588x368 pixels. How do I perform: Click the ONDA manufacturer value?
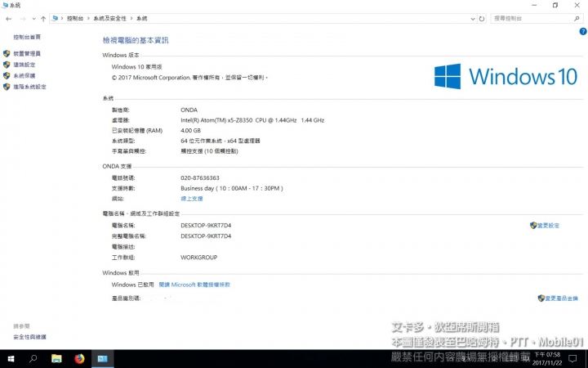[x=189, y=110]
